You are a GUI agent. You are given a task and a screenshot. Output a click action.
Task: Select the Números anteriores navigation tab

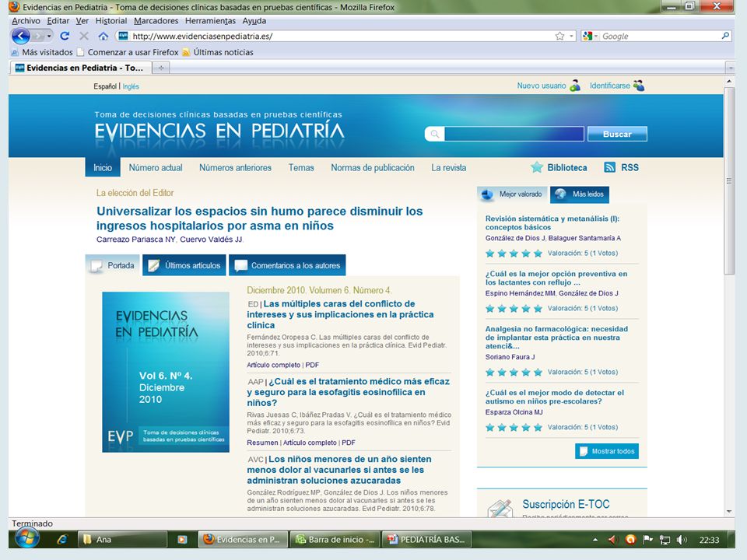click(x=235, y=168)
